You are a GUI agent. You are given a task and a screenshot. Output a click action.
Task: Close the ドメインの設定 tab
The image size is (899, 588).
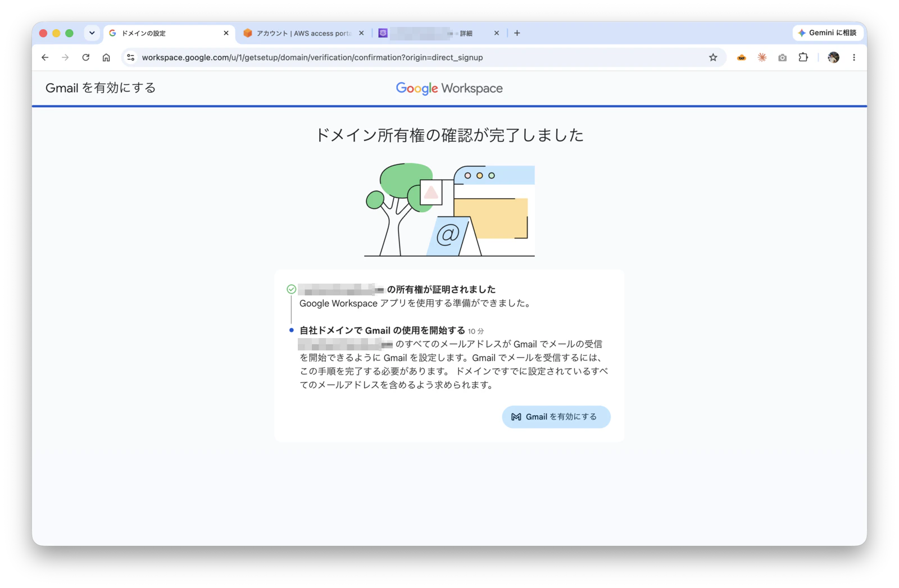(226, 33)
